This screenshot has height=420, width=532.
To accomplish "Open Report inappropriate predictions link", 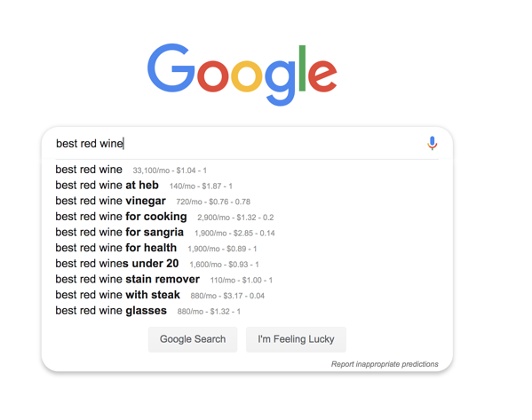I will (x=385, y=364).
